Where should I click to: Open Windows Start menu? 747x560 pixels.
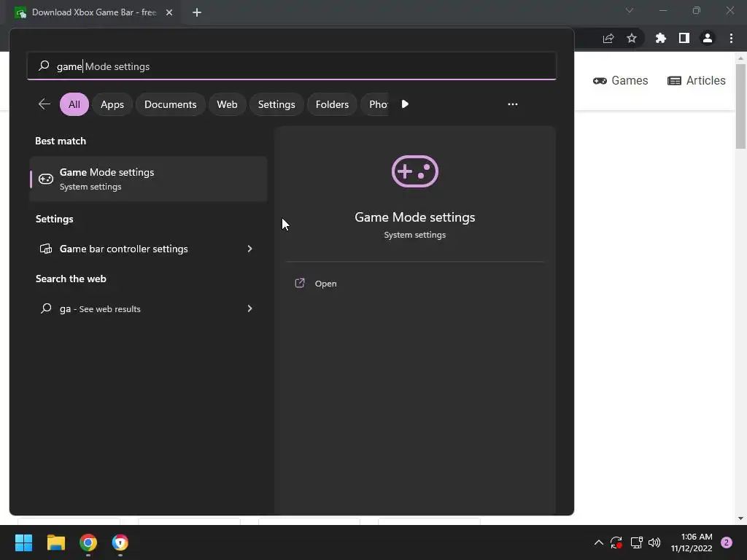click(x=24, y=542)
